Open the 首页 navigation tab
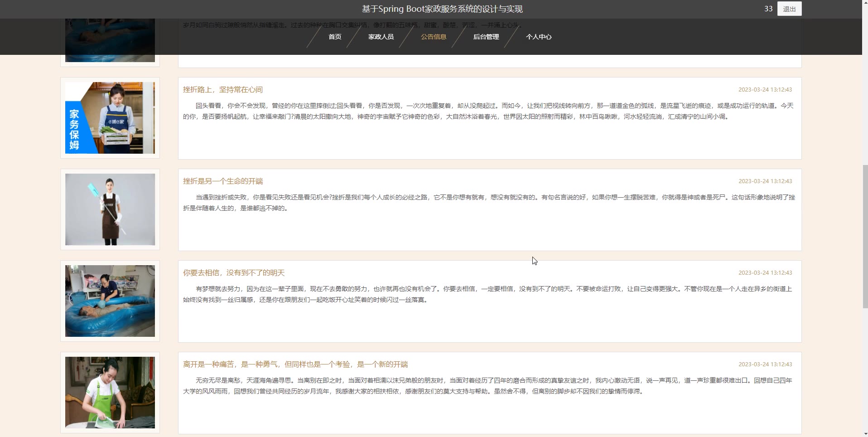Viewport: 868px width, 437px height. point(335,37)
